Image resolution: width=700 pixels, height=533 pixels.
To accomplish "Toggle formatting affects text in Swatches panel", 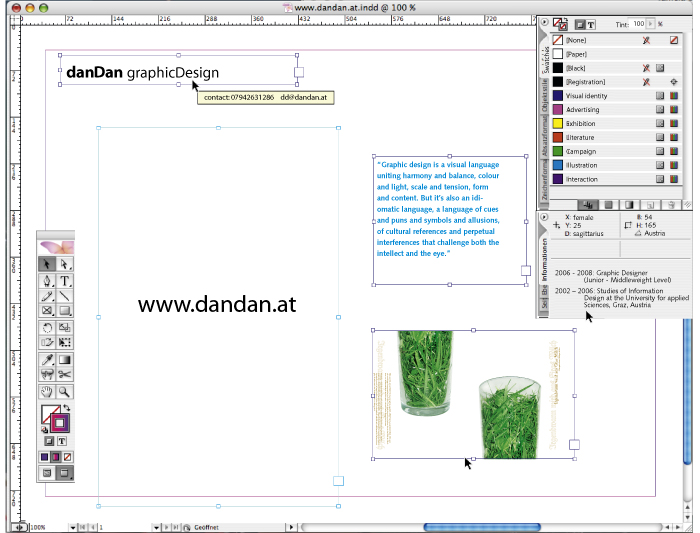I will pyautogui.click(x=591, y=25).
